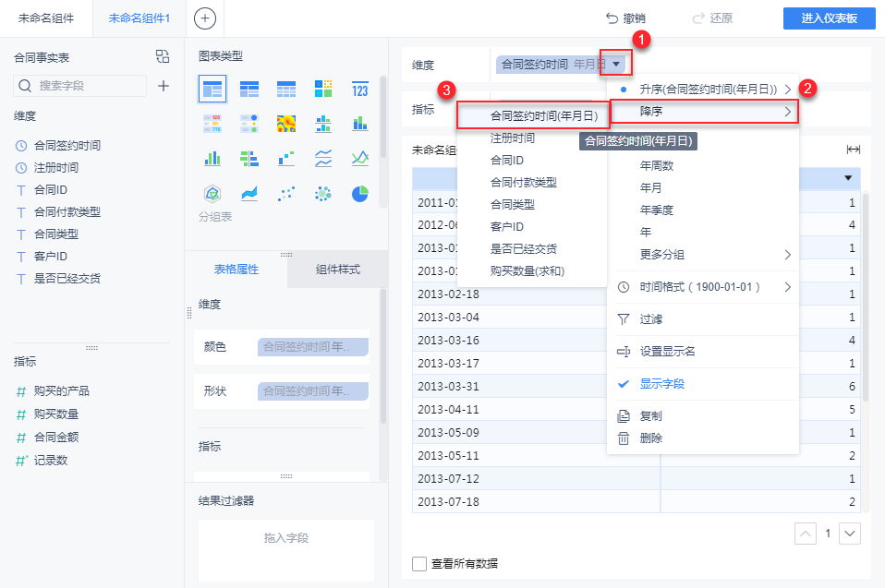Screen dimensions: 885x588
Task: Go to next page with down arrow
Action: click(850, 534)
